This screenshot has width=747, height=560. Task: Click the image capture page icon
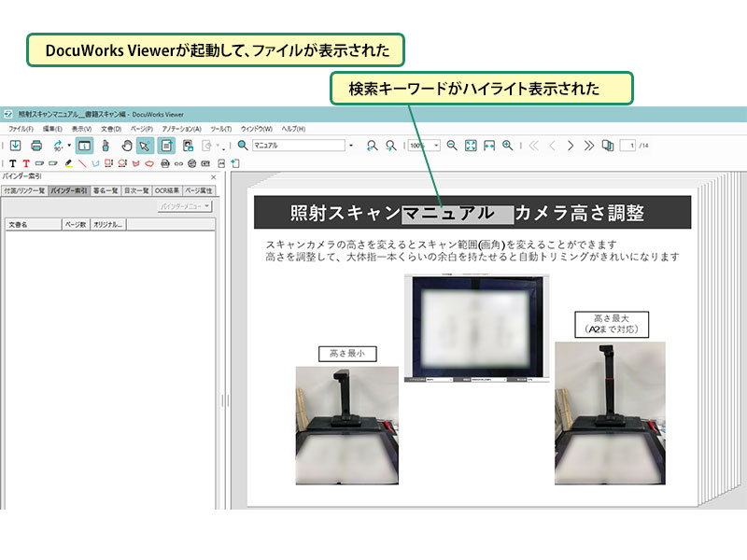tap(189, 146)
